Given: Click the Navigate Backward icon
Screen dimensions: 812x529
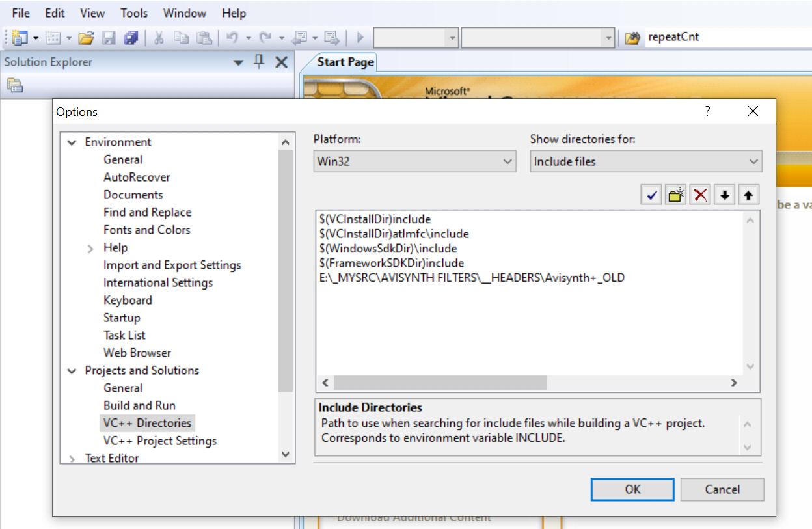Looking at the screenshot, I should 299,38.
